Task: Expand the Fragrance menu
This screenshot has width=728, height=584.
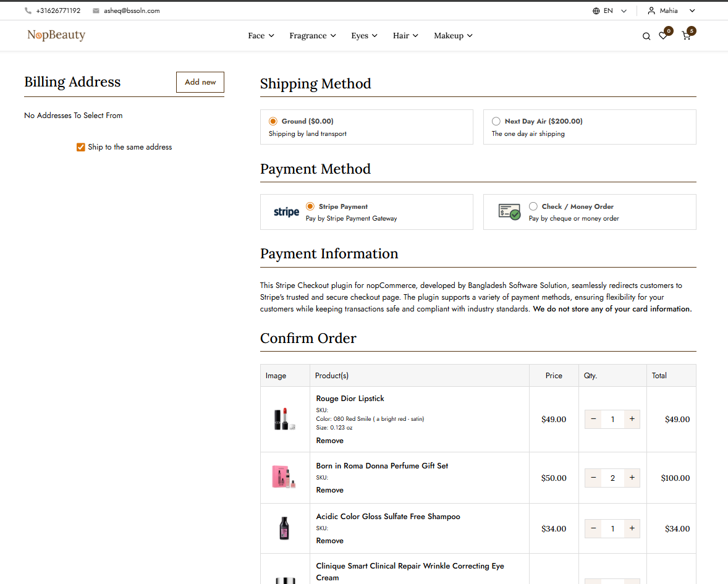Action: tap(313, 36)
